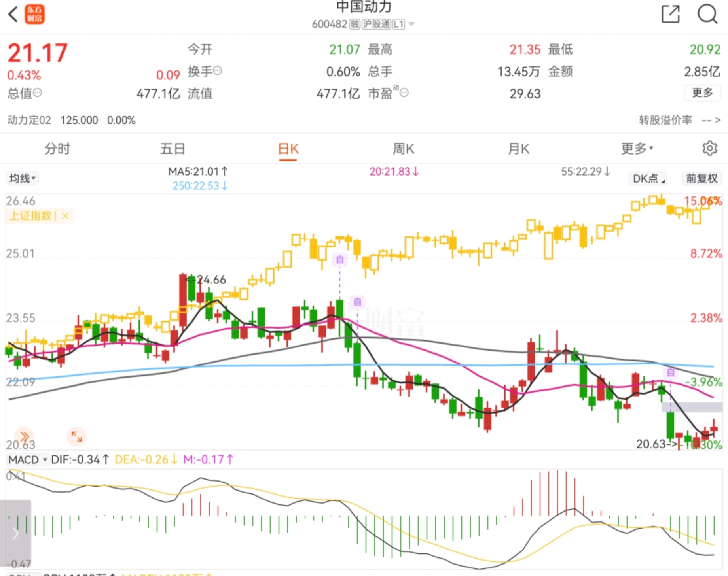The width and height of the screenshot is (728, 576).
Task: Tap the 最高 value 21.35
Action: (x=525, y=49)
